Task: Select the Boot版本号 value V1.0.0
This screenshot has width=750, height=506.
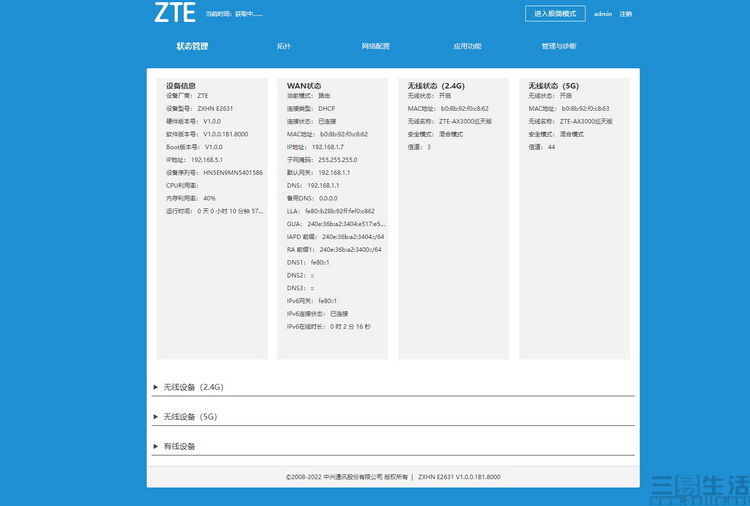Action: tap(213, 147)
